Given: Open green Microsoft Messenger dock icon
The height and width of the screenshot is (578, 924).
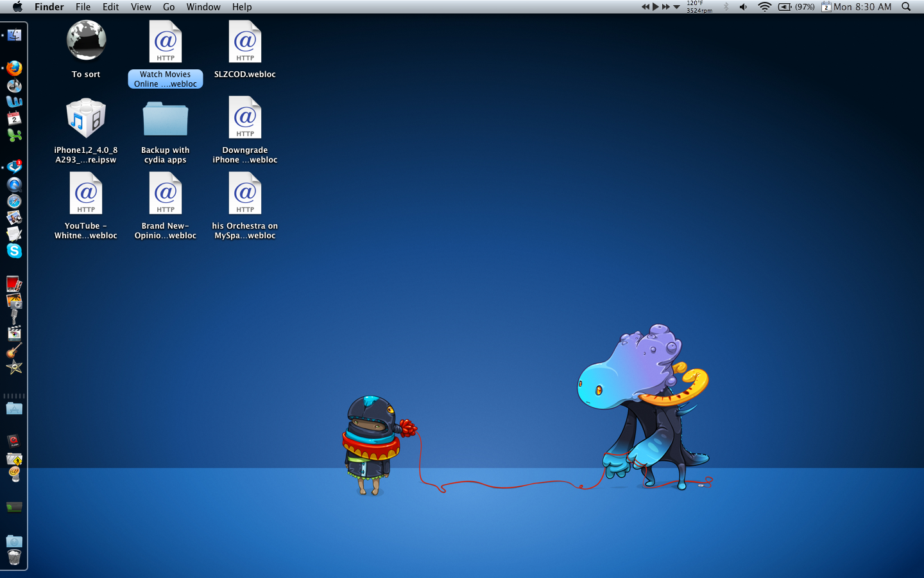Looking at the screenshot, I should pyautogui.click(x=14, y=135).
